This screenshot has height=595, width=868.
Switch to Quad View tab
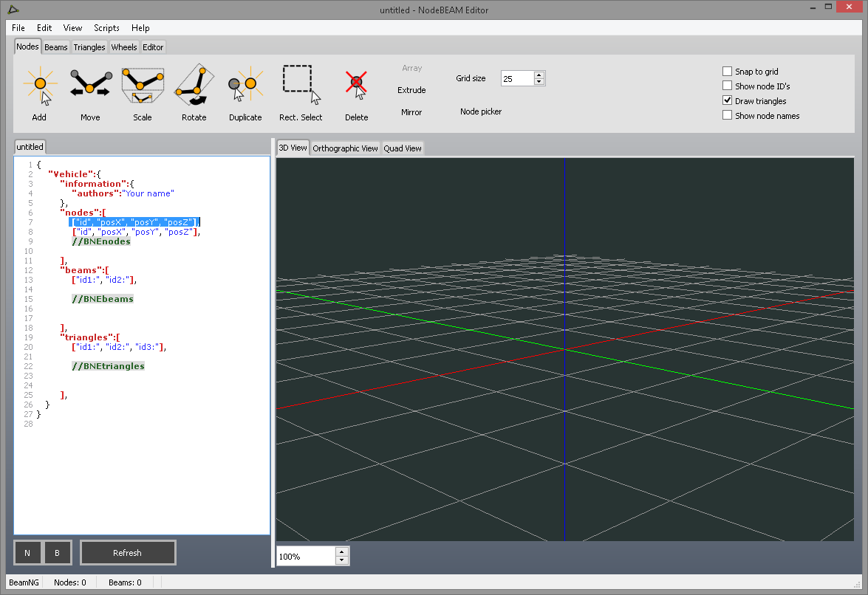point(403,148)
